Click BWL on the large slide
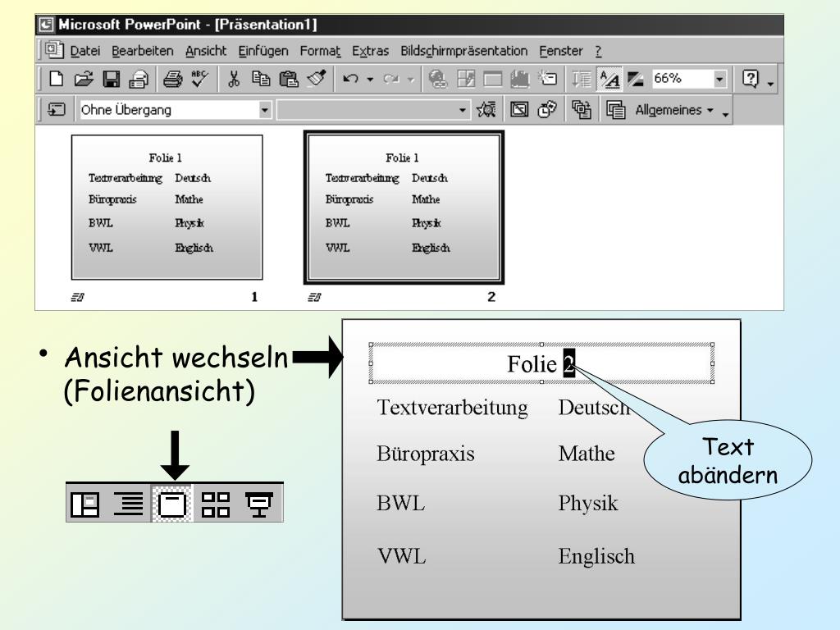Viewport: 840px width, 630px height. click(x=400, y=503)
